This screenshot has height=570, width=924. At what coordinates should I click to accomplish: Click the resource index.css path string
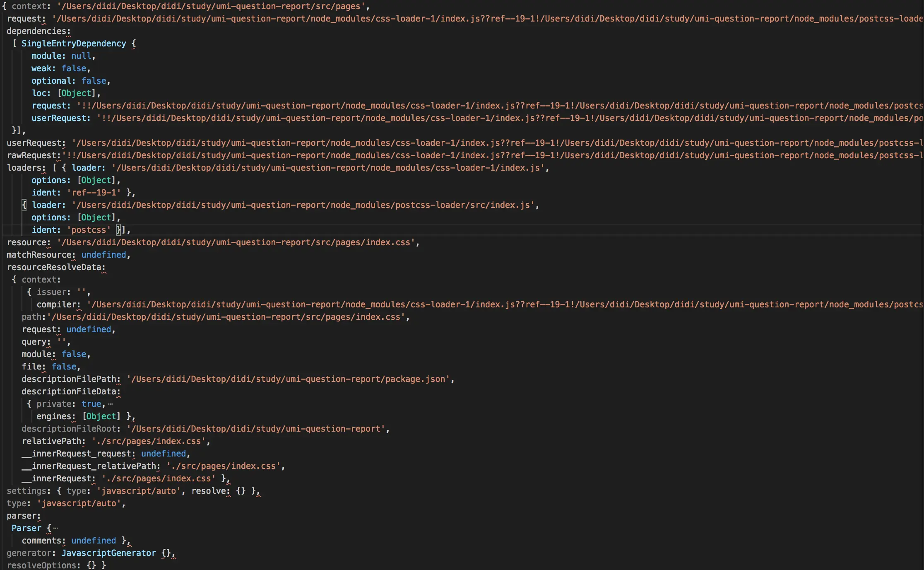tap(236, 242)
